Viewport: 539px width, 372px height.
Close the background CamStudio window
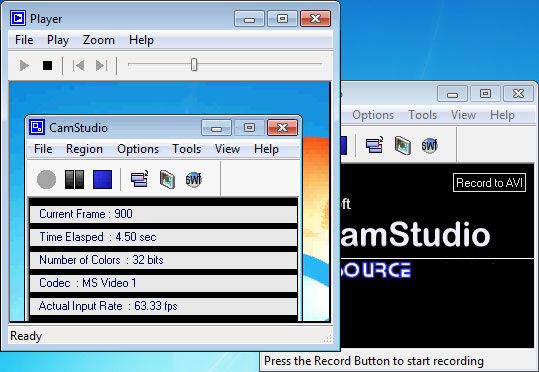[519, 94]
